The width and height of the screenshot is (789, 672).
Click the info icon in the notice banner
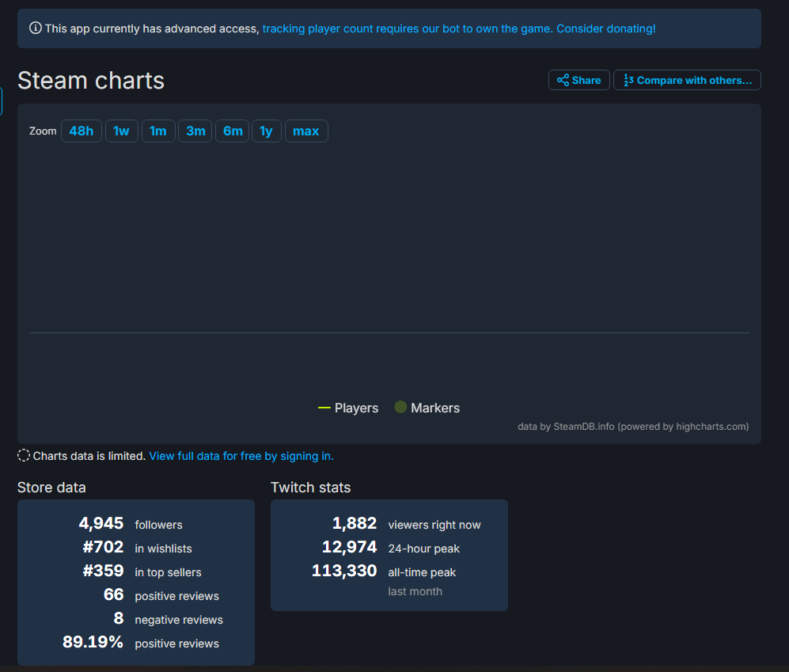(36, 28)
